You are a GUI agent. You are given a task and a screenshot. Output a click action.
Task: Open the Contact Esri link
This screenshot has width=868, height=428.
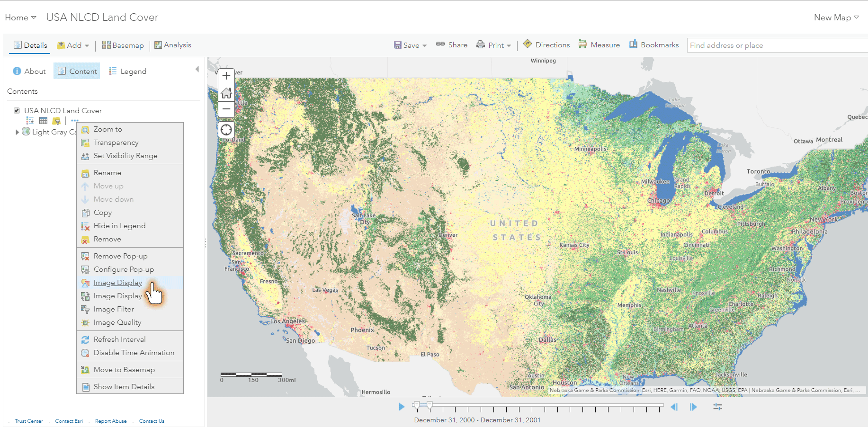point(69,421)
